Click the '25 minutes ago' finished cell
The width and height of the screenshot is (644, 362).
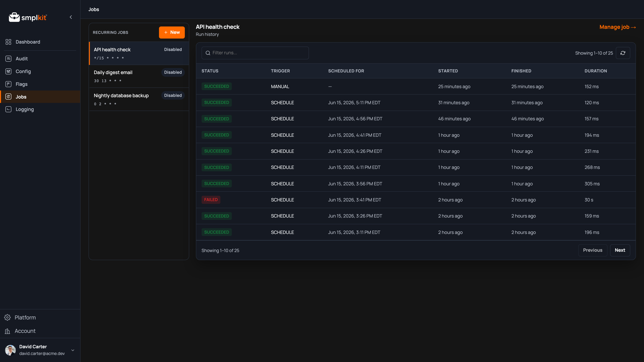pyautogui.click(x=527, y=86)
